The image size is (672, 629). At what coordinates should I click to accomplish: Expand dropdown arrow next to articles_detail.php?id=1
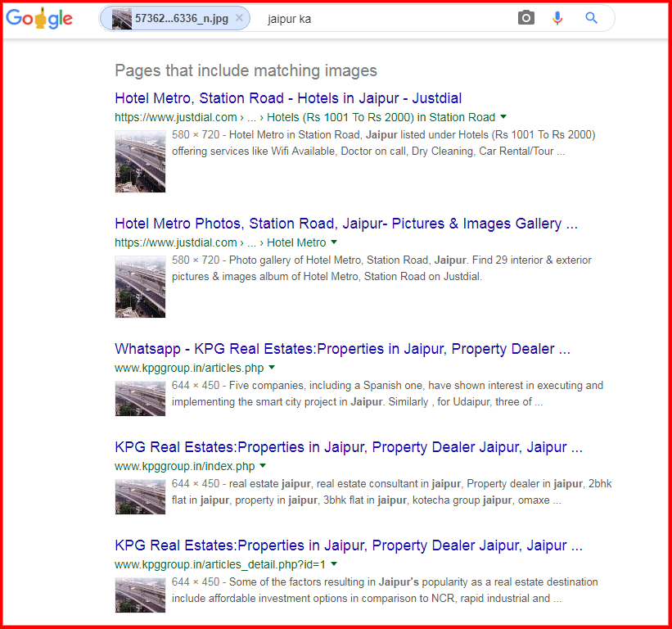click(334, 563)
